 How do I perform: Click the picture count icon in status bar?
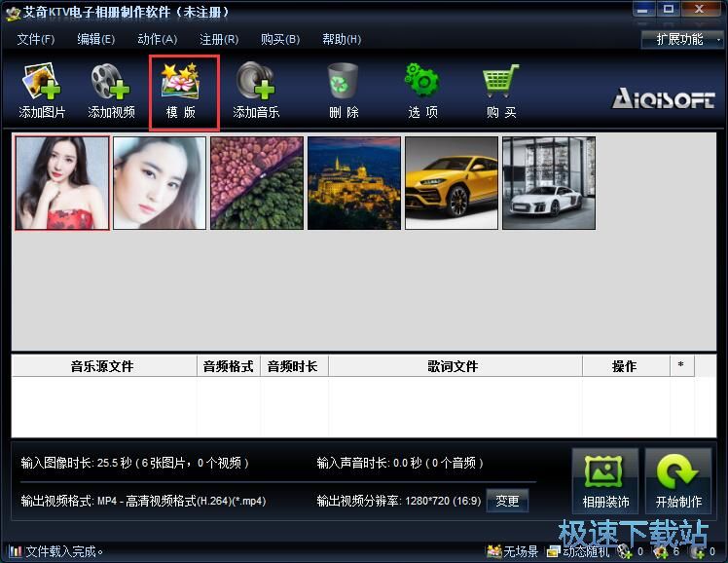[661, 551]
